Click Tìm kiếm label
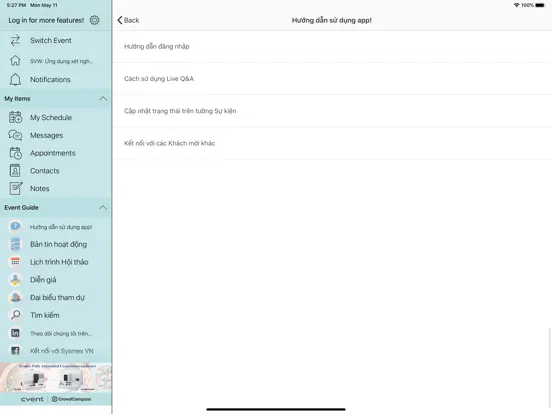Viewport: 552px width, 414px height. 45,315
